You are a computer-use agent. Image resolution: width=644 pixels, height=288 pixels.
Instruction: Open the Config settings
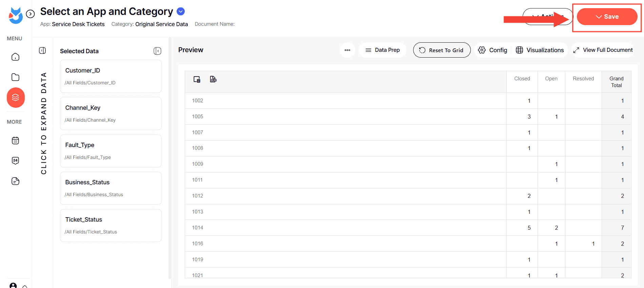coord(492,50)
